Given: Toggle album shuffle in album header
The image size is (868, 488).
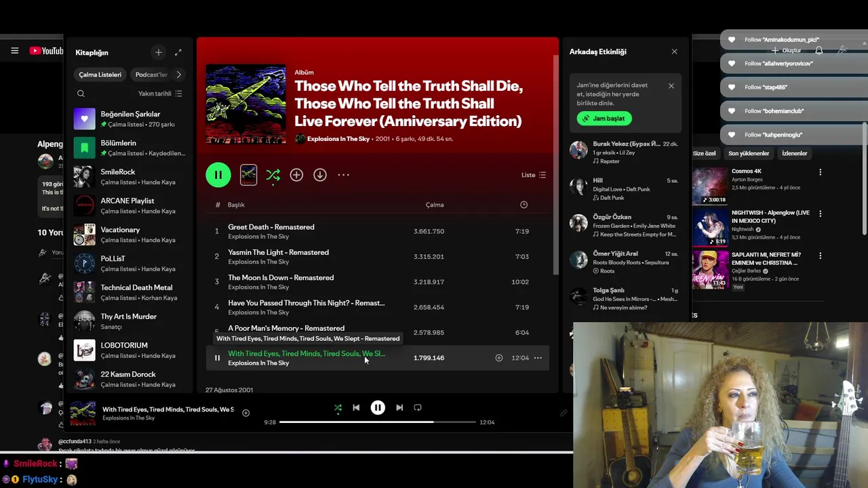Looking at the screenshot, I should pyautogui.click(x=273, y=175).
